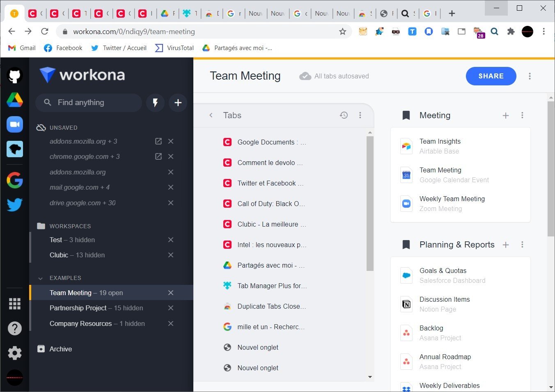
Task: Open Chrome's three-dot menu
Action: (x=544, y=31)
